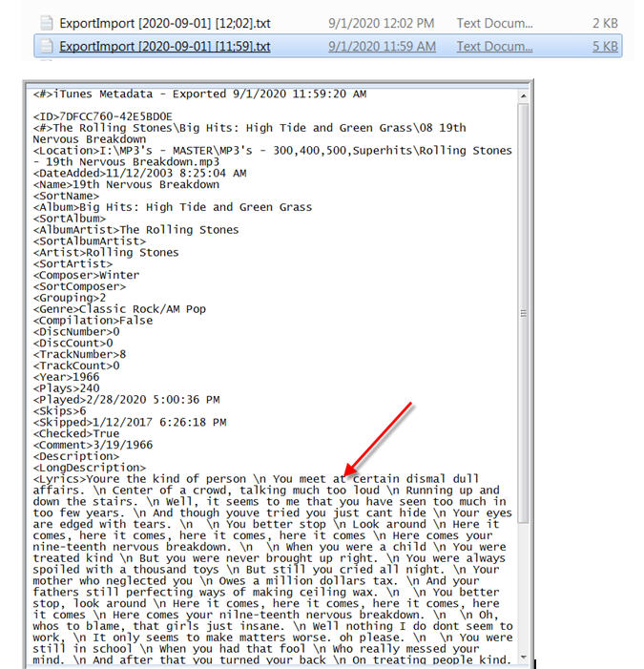Screen dimensions: 644x669
Task: Click the AlbumArtist The Rolling Stones line
Action: 136,230
